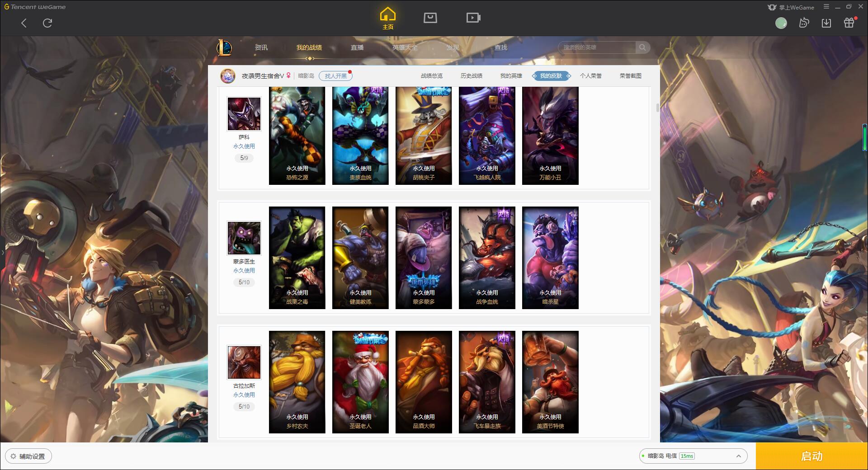Open the video live icon at top
The image size is (868, 470).
click(473, 18)
